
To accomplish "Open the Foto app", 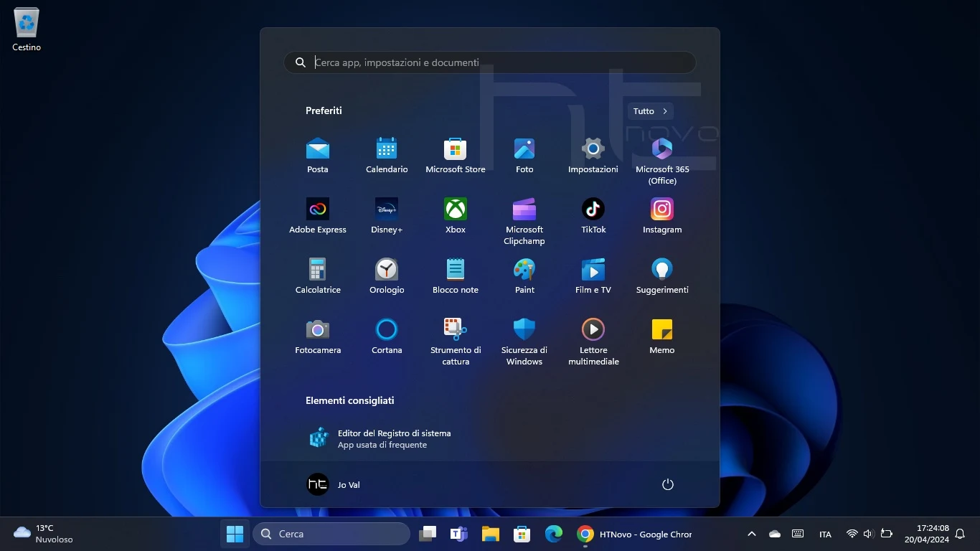I will tap(524, 156).
